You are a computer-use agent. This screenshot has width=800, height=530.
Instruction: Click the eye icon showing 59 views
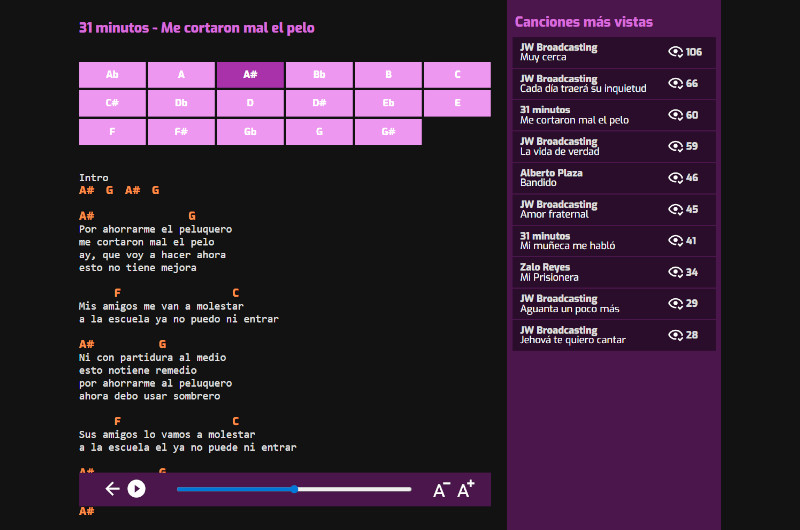(x=676, y=146)
